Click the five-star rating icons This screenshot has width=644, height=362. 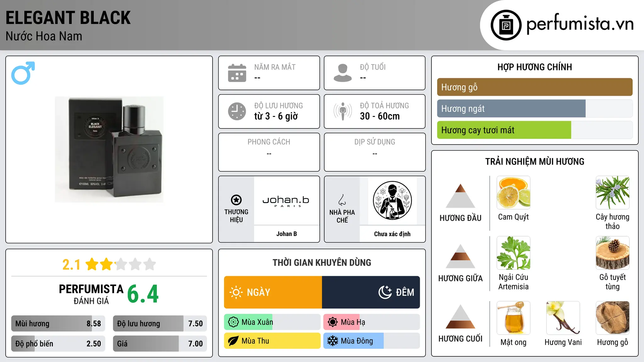coord(121,264)
